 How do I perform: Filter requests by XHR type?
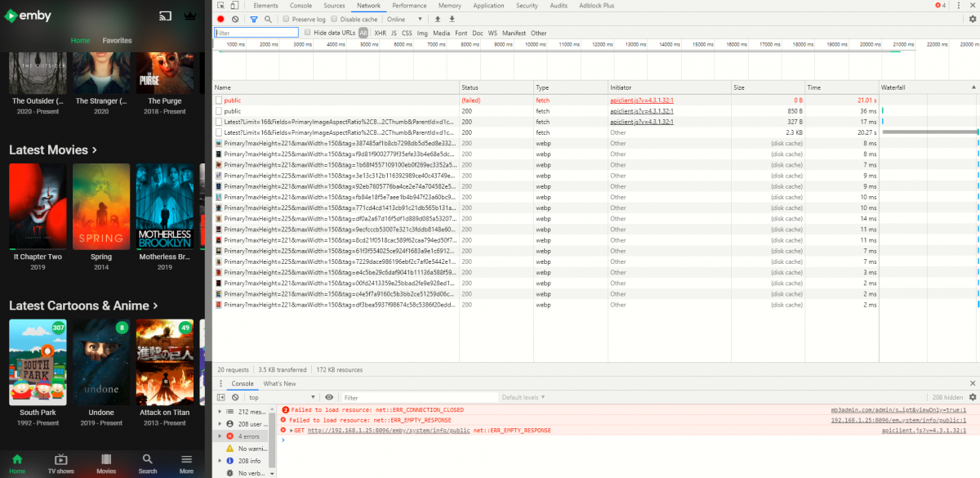coord(380,33)
